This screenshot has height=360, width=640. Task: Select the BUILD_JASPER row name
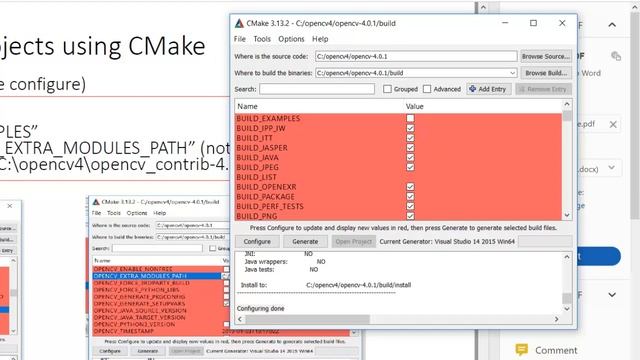(262, 148)
